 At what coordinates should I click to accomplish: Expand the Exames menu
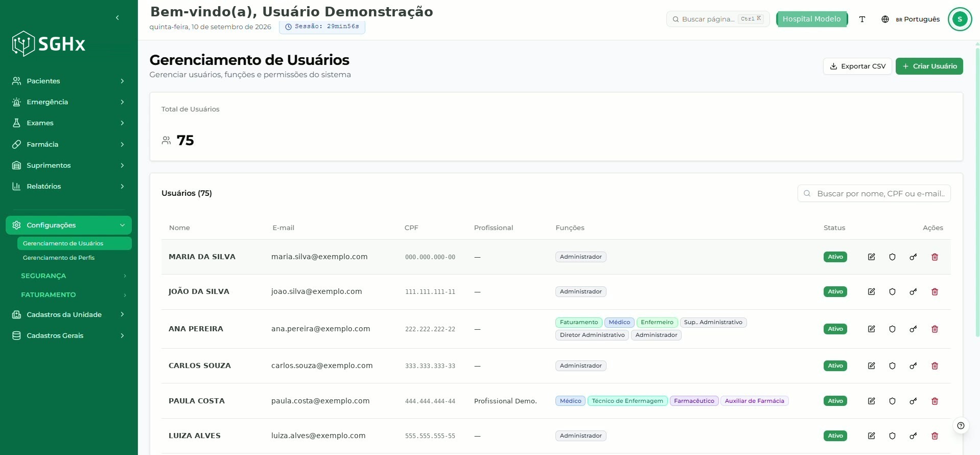click(68, 123)
